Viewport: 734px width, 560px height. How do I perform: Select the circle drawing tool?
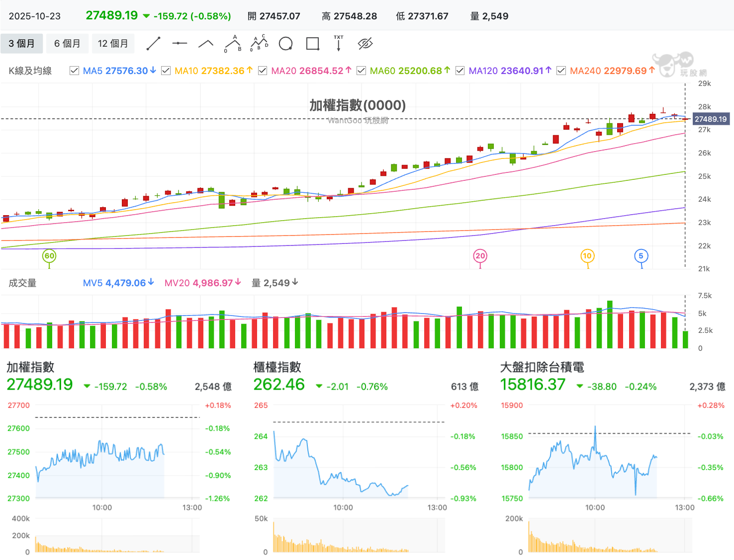coord(285,44)
